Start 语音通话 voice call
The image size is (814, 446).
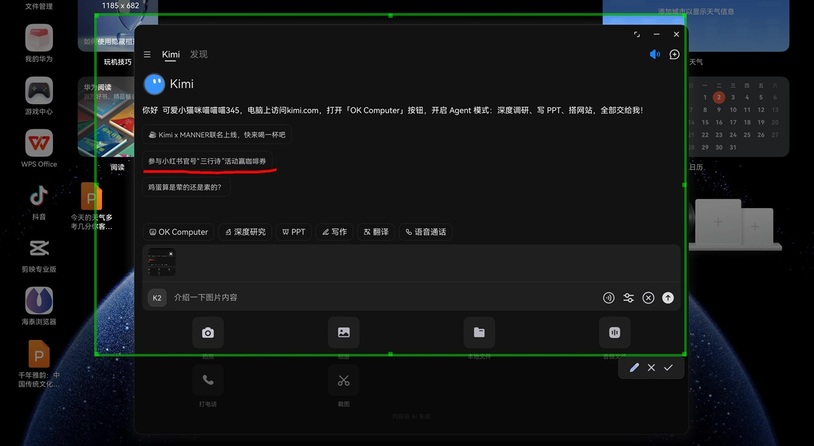(426, 232)
